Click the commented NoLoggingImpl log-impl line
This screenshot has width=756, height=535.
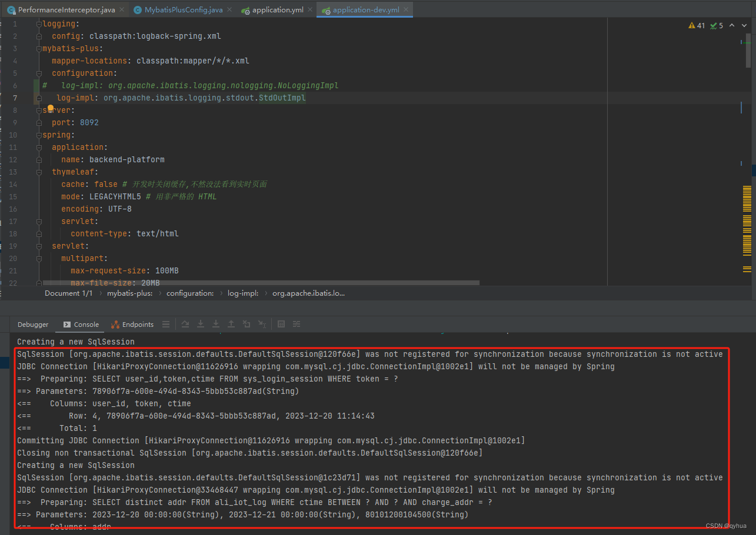(191, 86)
